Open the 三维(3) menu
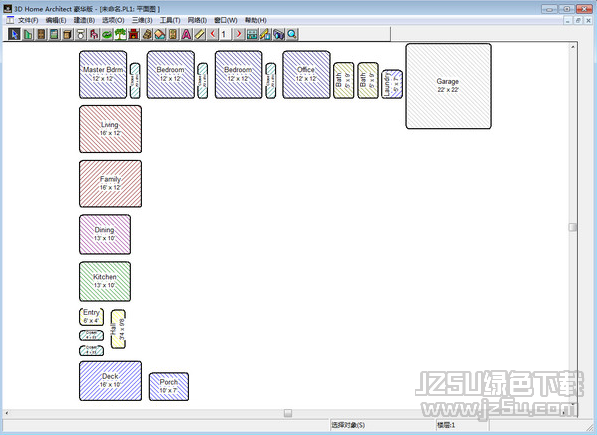Viewport: 597px width, 435px height. point(142,20)
